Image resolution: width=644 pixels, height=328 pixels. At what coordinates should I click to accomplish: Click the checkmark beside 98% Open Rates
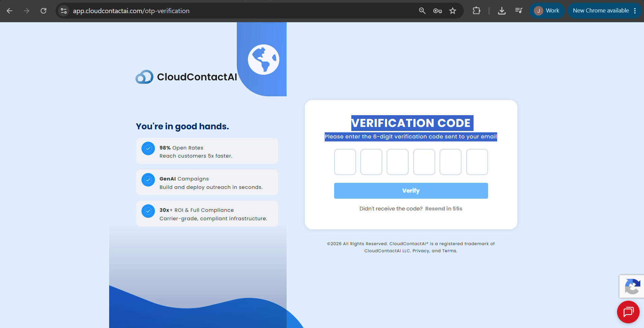point(148,149)
